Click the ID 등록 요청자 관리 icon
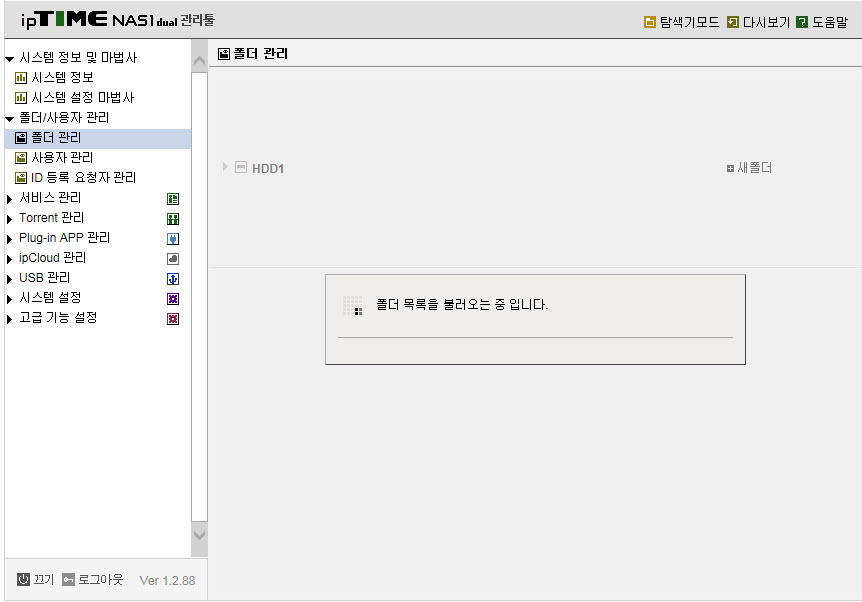862x602 pixels. click(21, 178)
